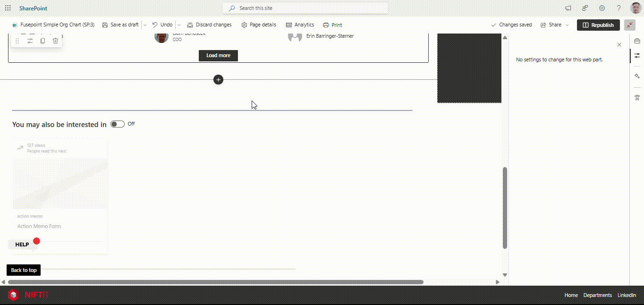Click the Load more button
644x305 pixels.
[218, 56]
